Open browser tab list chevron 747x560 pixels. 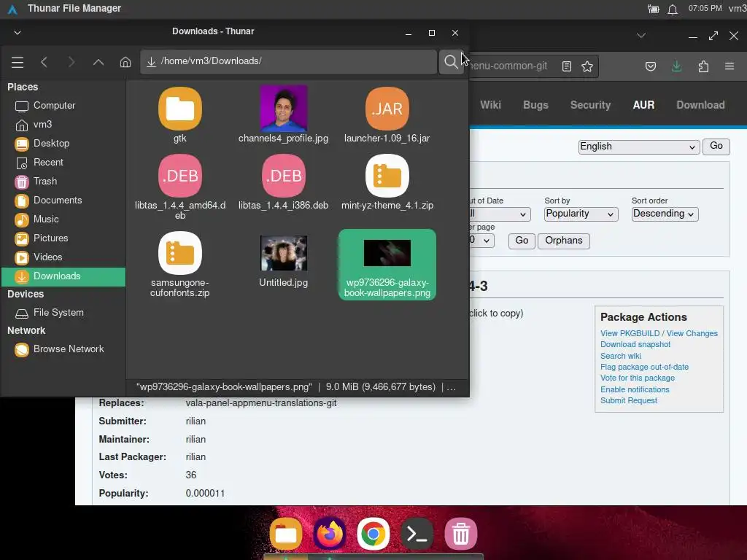641,35
